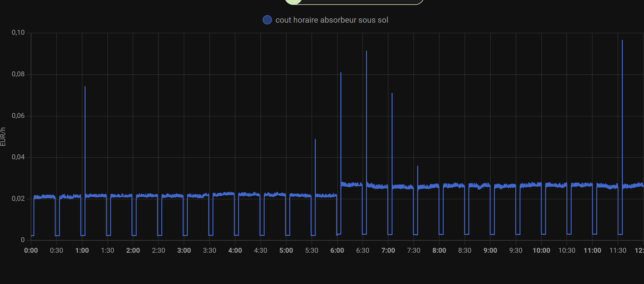Select the spike peak just after 6:00
The height and width of the screenshot is (284, 644).
341,73
